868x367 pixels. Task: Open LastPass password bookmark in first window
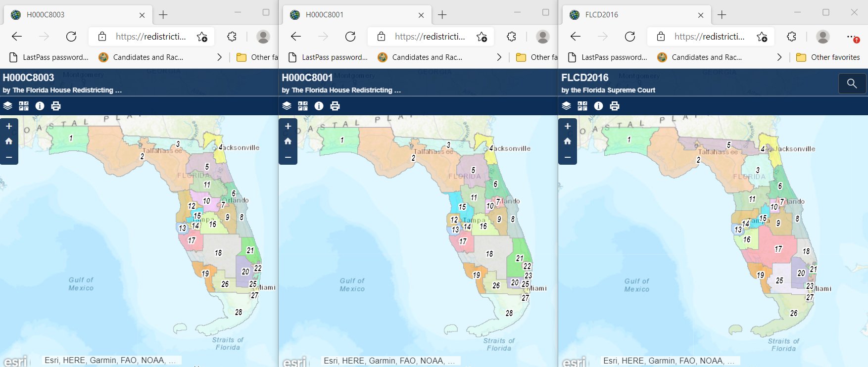tap(49, 57)
